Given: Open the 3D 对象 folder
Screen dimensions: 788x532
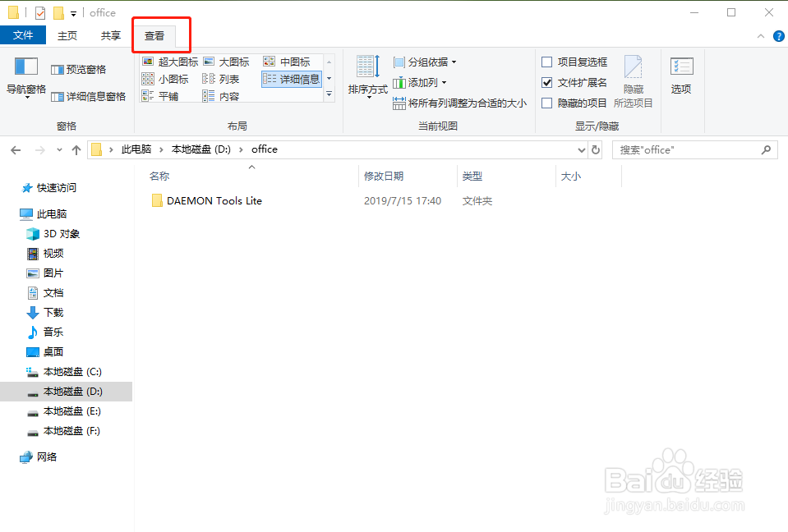Looking at the screenshot, I should tap(53, 234).
